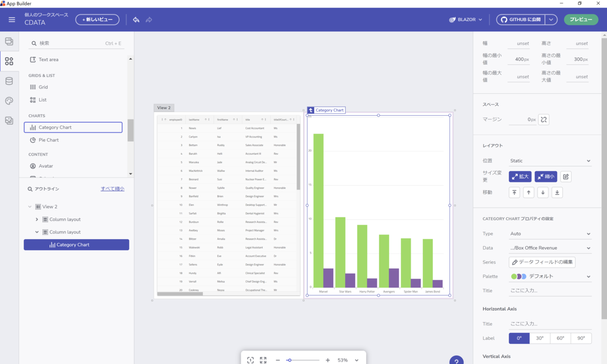Screen dimensions: 607x364
Task: Open the Type dropdown set to Auto
Action: (550, 234)
